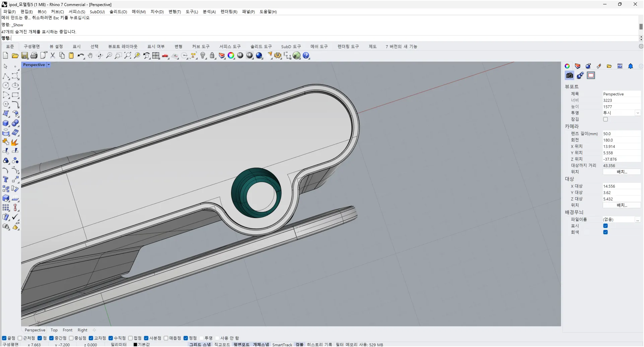Click the padlock Lock objects icon
644x347 pixels.
(212, 56)
